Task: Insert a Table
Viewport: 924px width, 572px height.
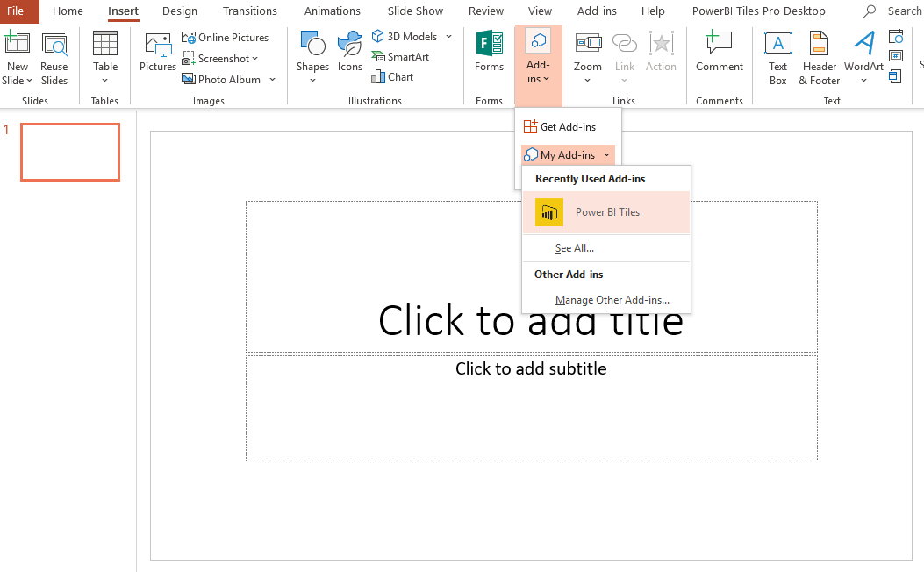Action: click(104, 57)
